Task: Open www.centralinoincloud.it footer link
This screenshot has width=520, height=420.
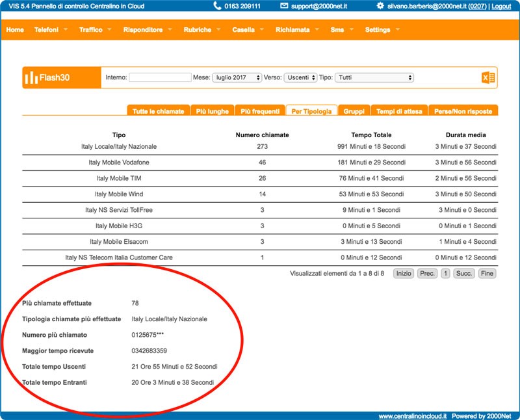Action: [413, 415]
